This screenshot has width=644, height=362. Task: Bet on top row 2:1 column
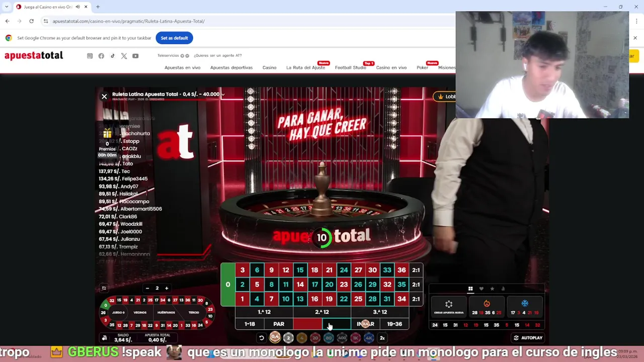click(x=416, y=270)
